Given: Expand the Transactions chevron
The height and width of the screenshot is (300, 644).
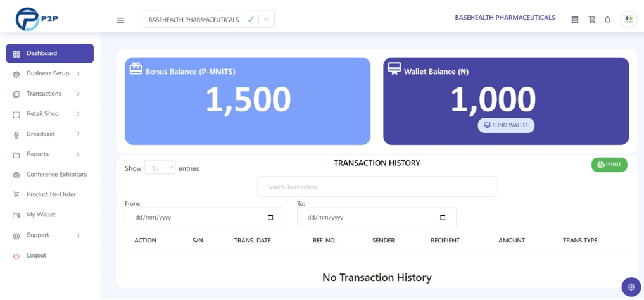Looking at the screenshot, I should tap(78, 94).
